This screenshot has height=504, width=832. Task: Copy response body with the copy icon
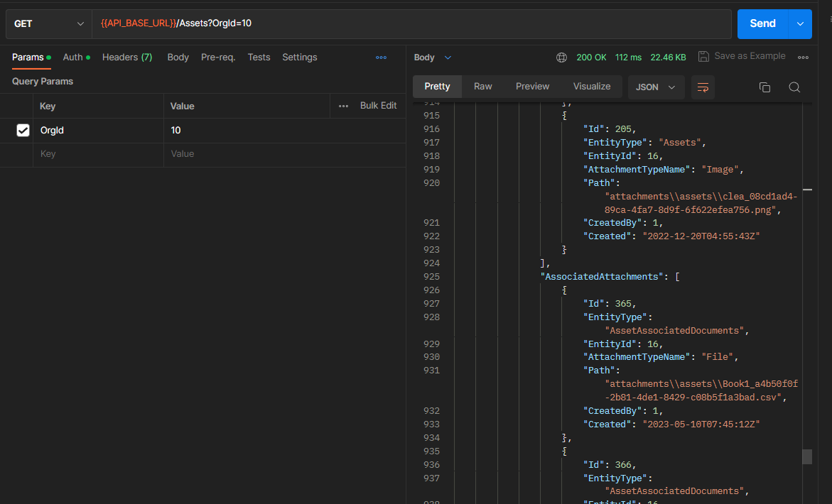pos(765,87)
